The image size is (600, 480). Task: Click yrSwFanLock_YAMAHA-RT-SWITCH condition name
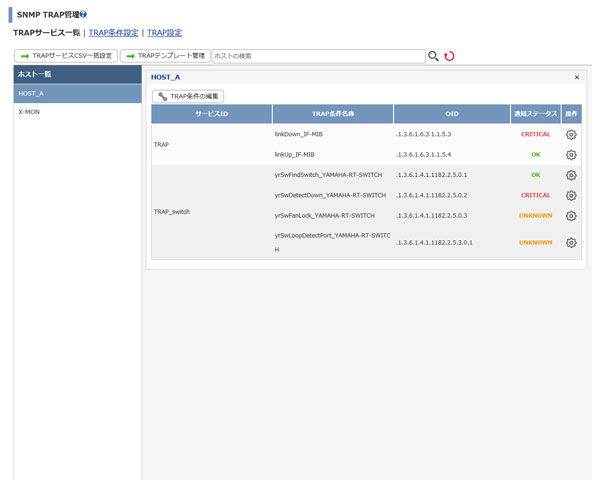point(324,216)
